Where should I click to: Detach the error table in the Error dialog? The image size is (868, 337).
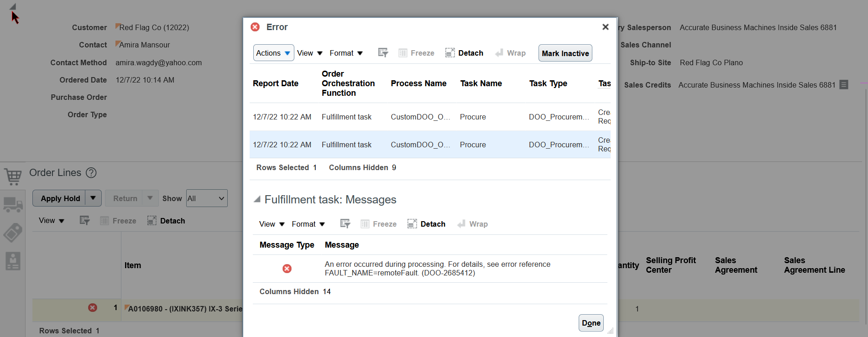464,53
